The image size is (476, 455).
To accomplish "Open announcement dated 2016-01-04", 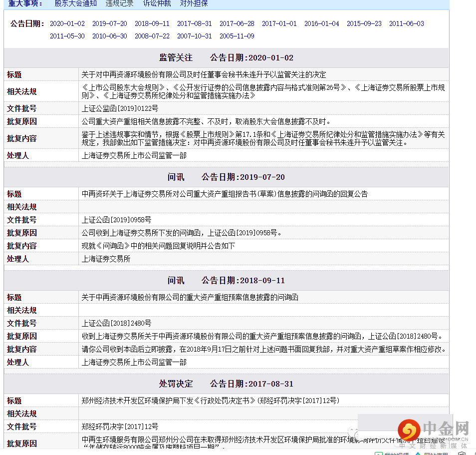I will tap(321, 23).
